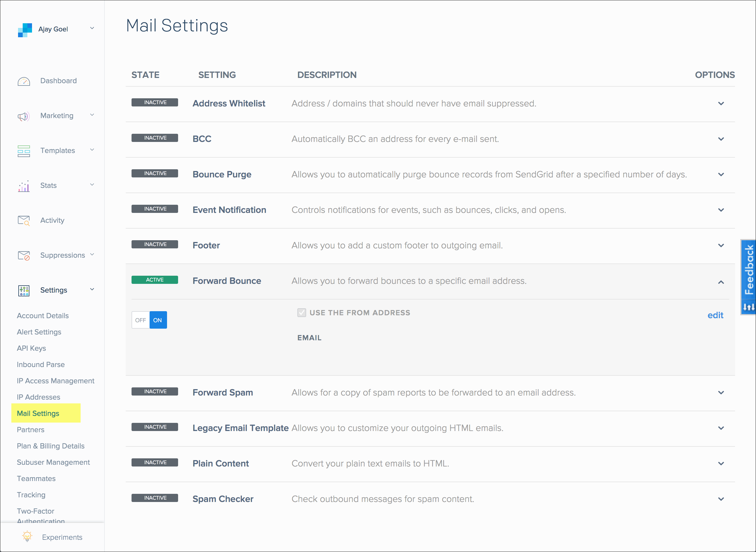
Task: Select the Experiments lightbulb icon
Action: 27,537
